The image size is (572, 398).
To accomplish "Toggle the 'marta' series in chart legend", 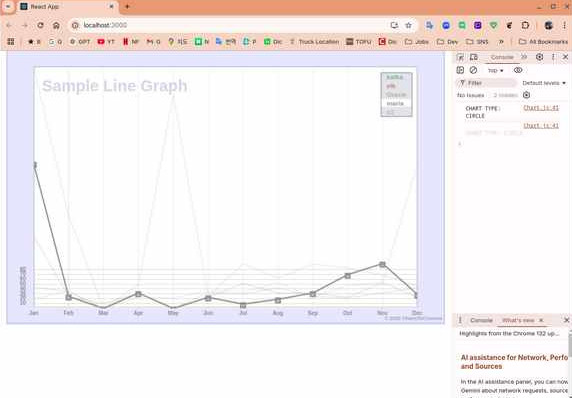I will point(395,104).
